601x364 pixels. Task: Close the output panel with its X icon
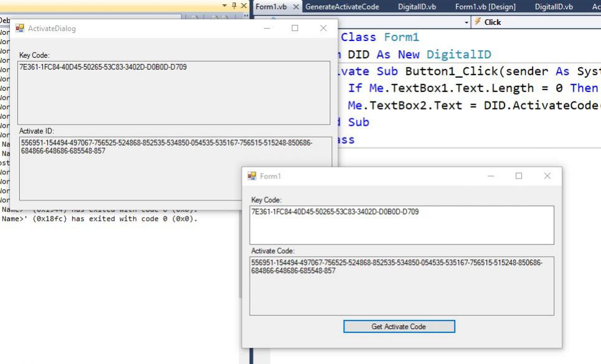point(244,6)
